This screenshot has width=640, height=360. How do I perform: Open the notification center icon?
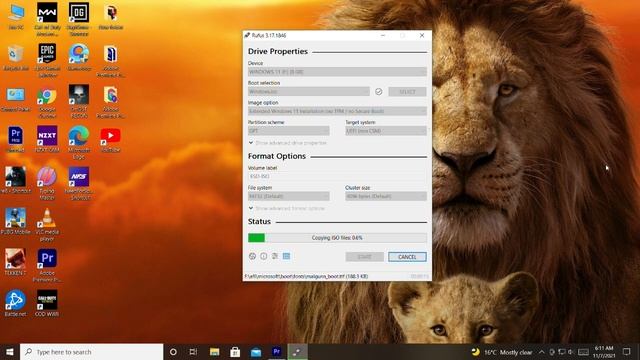click(x=627, y=352)
